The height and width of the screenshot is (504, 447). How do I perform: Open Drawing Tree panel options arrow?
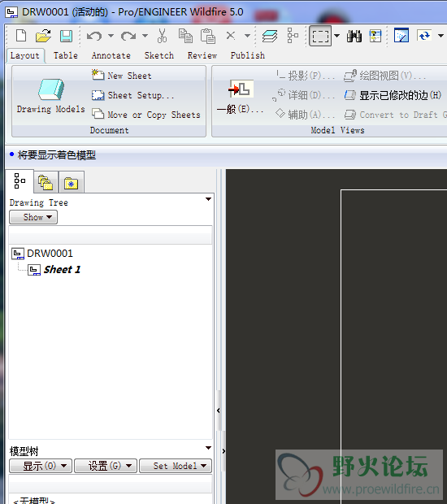[x=208, y=199]
